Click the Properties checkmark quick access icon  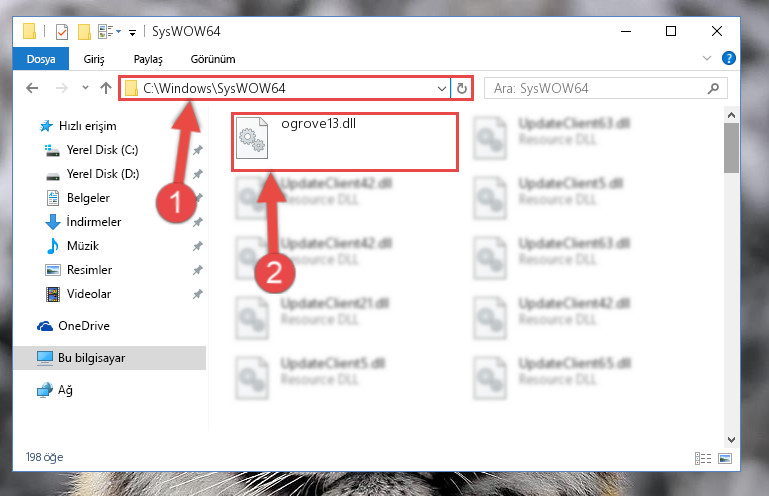click(x=62, y=32)
